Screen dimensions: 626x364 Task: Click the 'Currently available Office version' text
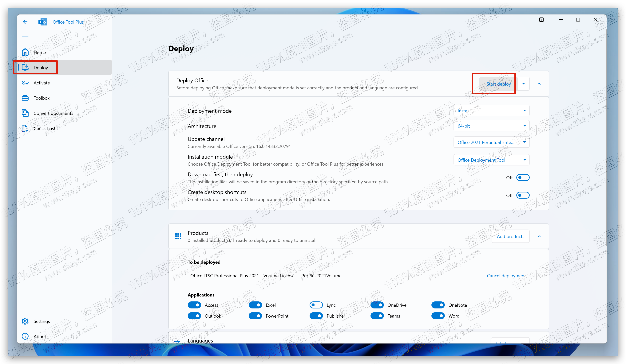coord(239,146)
